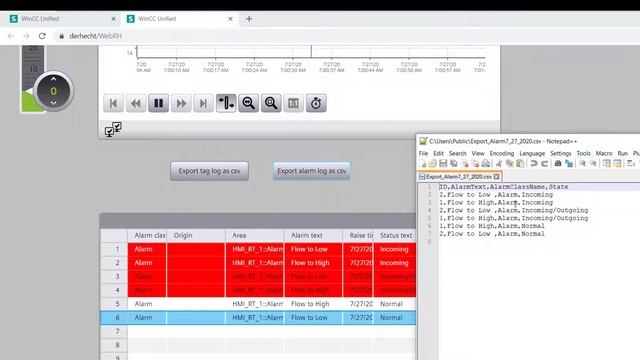Click the browser back arrow

tap(11, 36)
